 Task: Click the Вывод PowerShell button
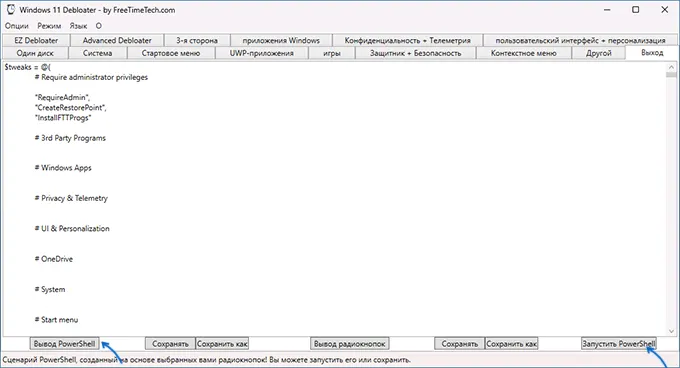click(x=64, y=344)
